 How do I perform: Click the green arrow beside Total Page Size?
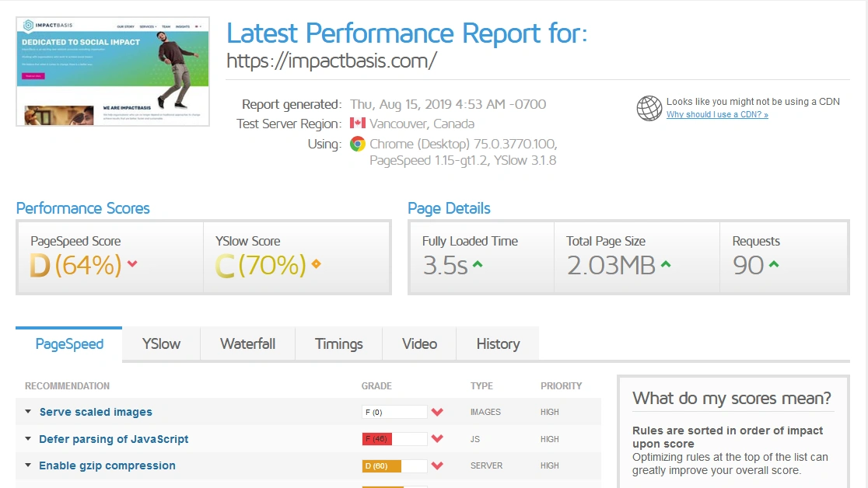click(x=665, y=263)
